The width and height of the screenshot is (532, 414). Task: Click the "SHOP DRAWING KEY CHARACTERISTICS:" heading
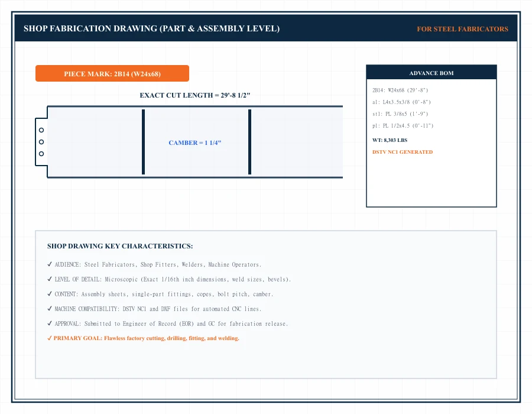[120, 246]
